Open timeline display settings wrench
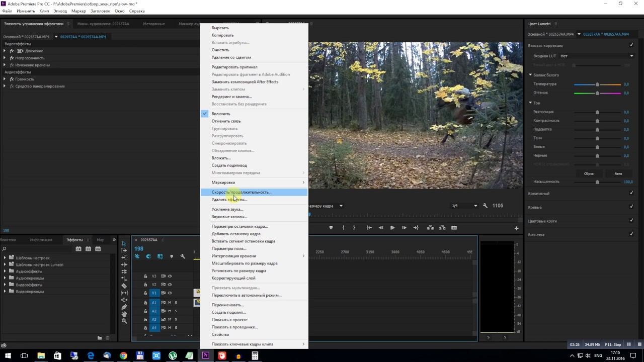The width and height of the screenshot is (644, 362). point(183,256)
